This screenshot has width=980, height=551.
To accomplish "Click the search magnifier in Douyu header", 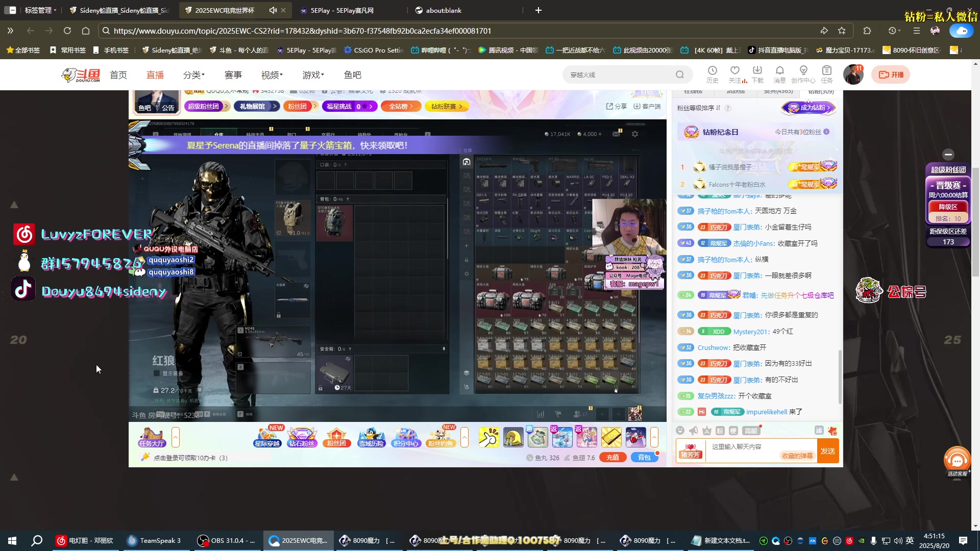I will tap(679, 74).
